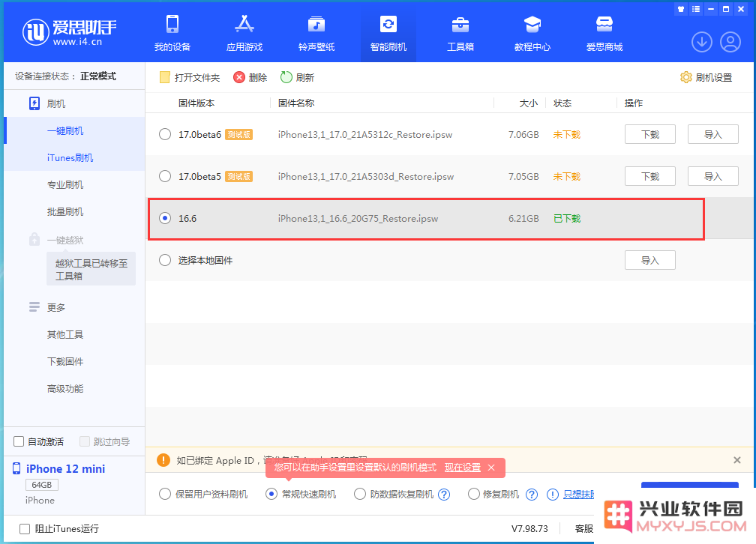Image resolution: width=756 pixels, height=544 pixels.
Task: Choose 修复刷机 mode
Action: point(474,495)
